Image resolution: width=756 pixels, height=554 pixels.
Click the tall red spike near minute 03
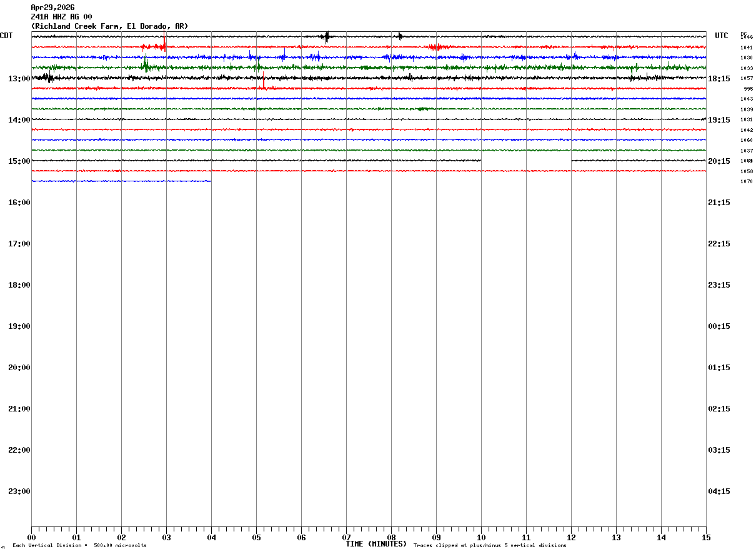coord(164,40)
